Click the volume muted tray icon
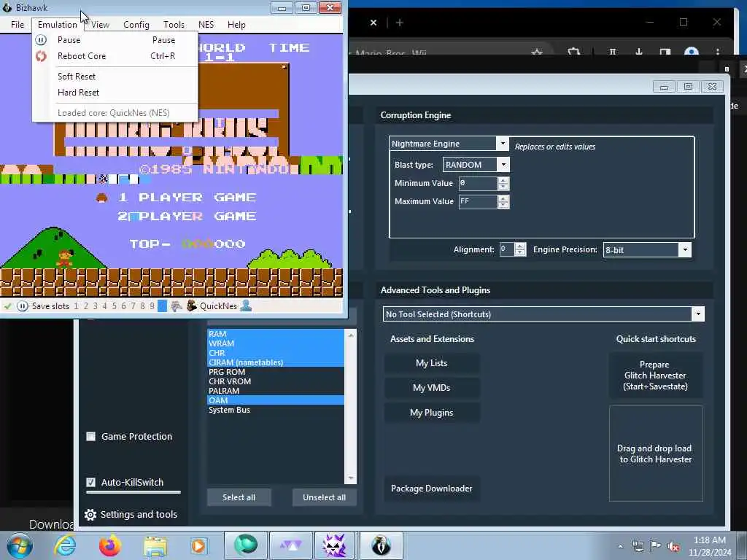The height and width of the screenshot is (560, 747). click(673, 547)
